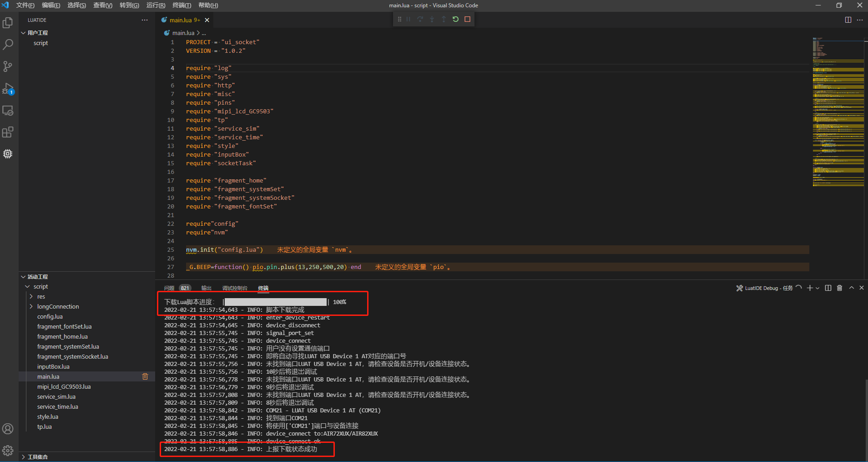Open the Extensions view icon
Image resolution: width=868 pixels, height=462 pixels.
(8, 132)
